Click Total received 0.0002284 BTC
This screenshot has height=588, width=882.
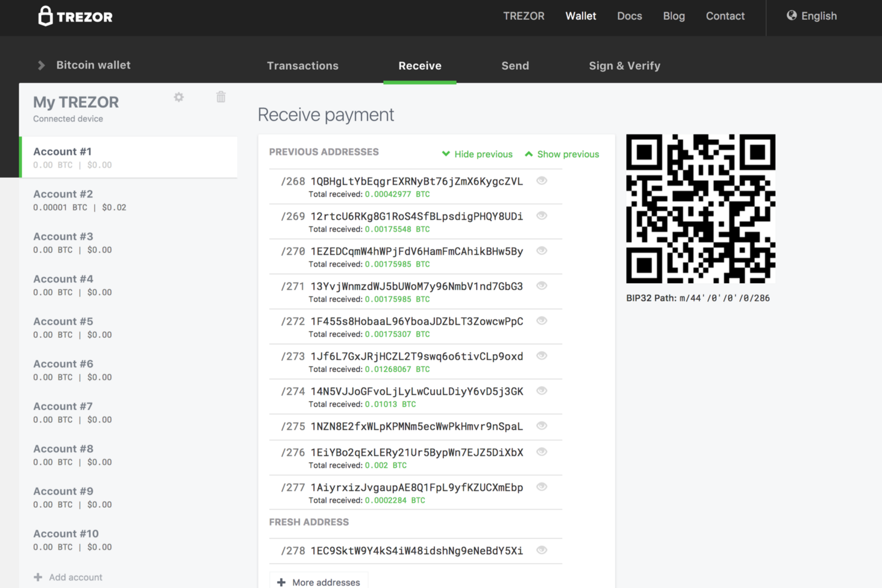[367, 501]
